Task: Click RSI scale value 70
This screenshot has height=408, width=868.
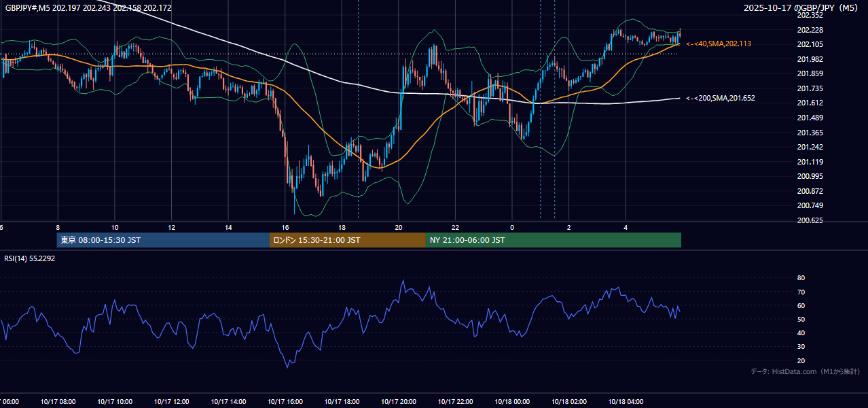Action: tap(801, 292)
